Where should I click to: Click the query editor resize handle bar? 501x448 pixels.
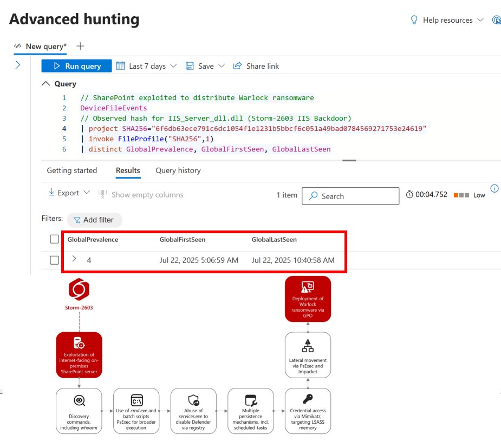click(349, 160)
